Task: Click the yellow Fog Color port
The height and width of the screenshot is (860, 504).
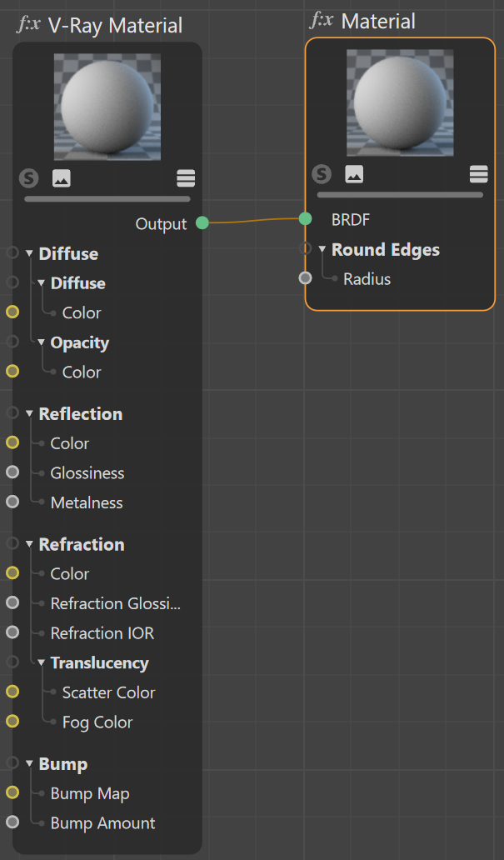Action: pos(12,721)
